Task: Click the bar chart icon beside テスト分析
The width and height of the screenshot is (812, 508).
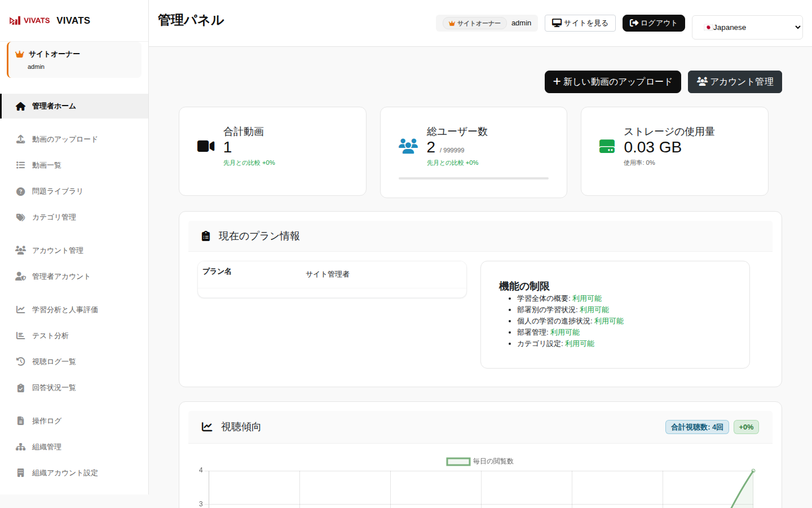Action: (20, 336)
